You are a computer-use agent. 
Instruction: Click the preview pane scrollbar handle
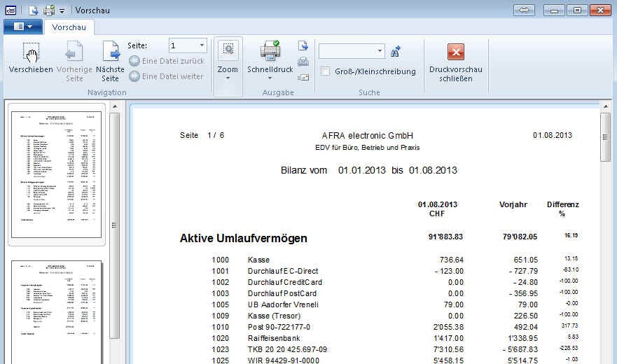coord(605,137)
